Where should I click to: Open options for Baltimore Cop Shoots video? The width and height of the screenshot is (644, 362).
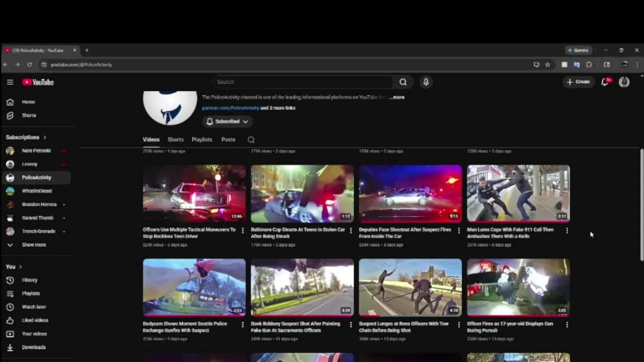[351, 230]
